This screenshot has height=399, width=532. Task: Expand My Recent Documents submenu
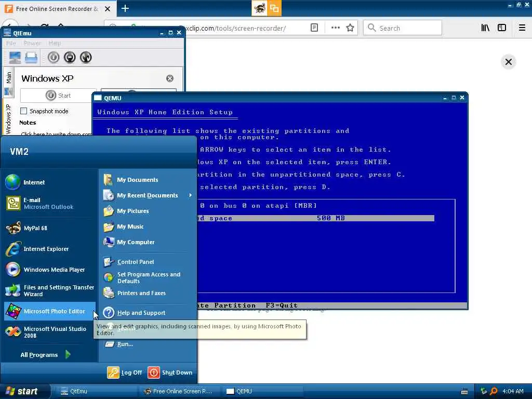(x=148, y=195)
